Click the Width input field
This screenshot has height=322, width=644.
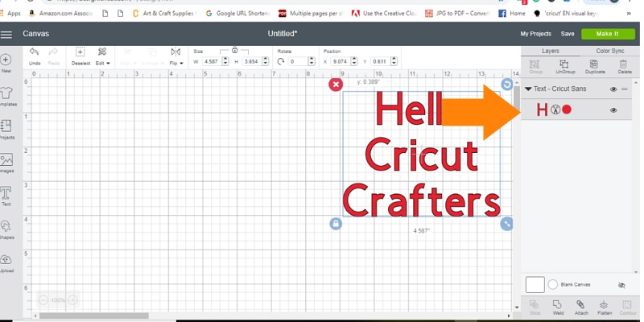pos(212,61)
